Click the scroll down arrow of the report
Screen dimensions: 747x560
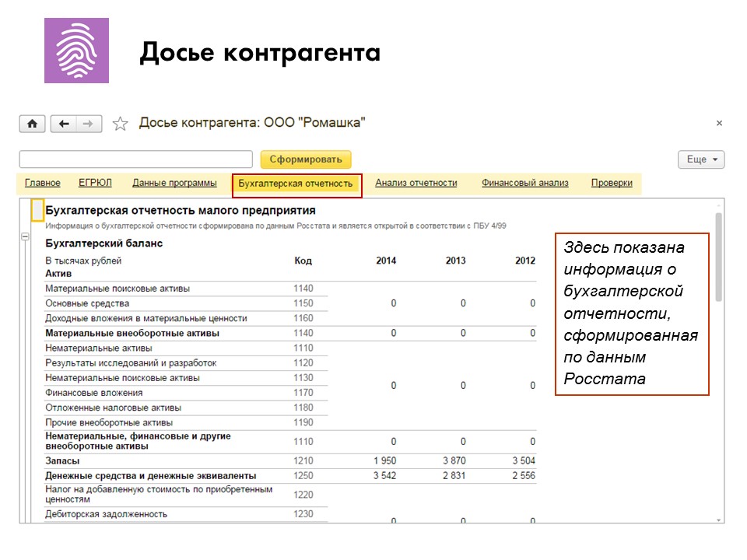pos(719,520)
